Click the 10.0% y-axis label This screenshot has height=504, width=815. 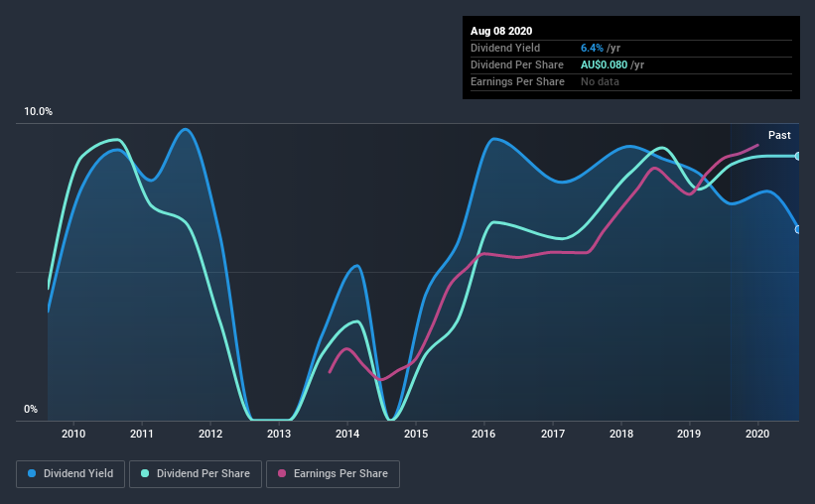point(38,112)
